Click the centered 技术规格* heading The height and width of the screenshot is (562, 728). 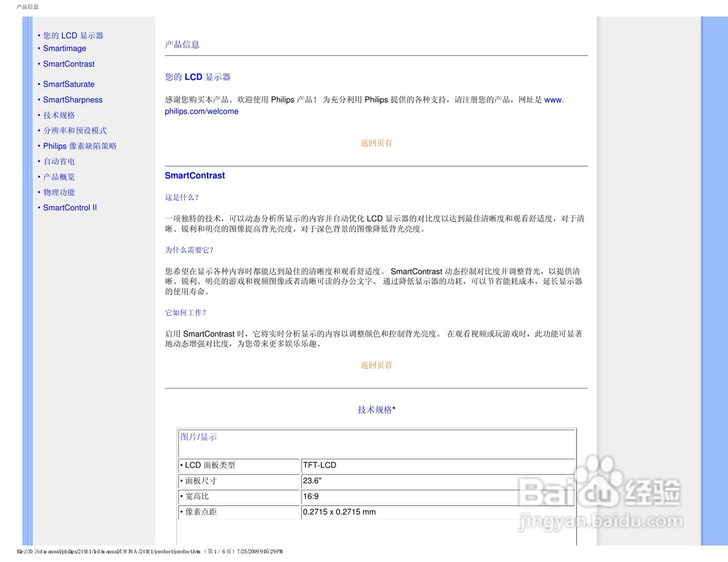[377, 410]
